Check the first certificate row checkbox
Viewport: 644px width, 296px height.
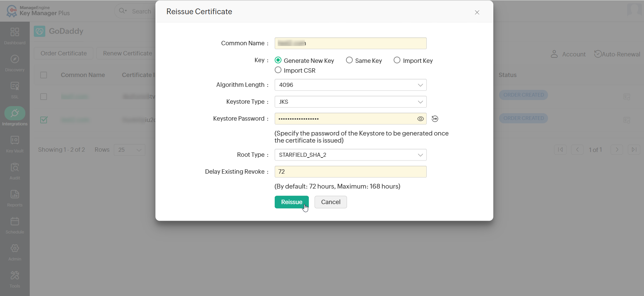click(44, 97)
